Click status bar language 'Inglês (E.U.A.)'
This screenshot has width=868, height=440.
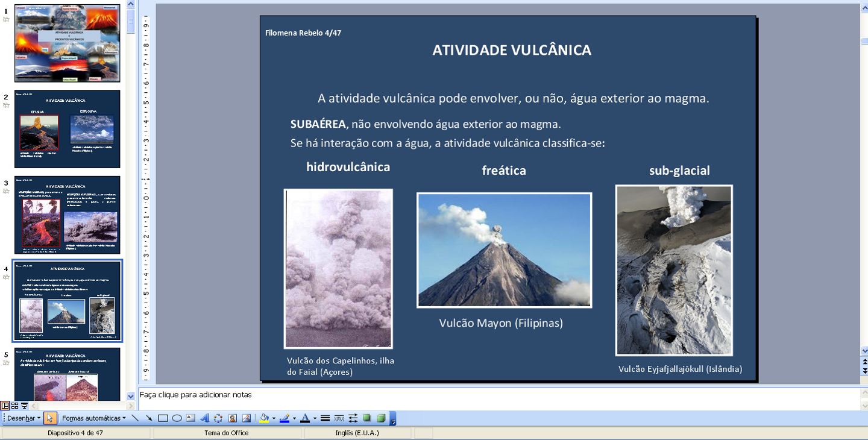coord(357,433)
